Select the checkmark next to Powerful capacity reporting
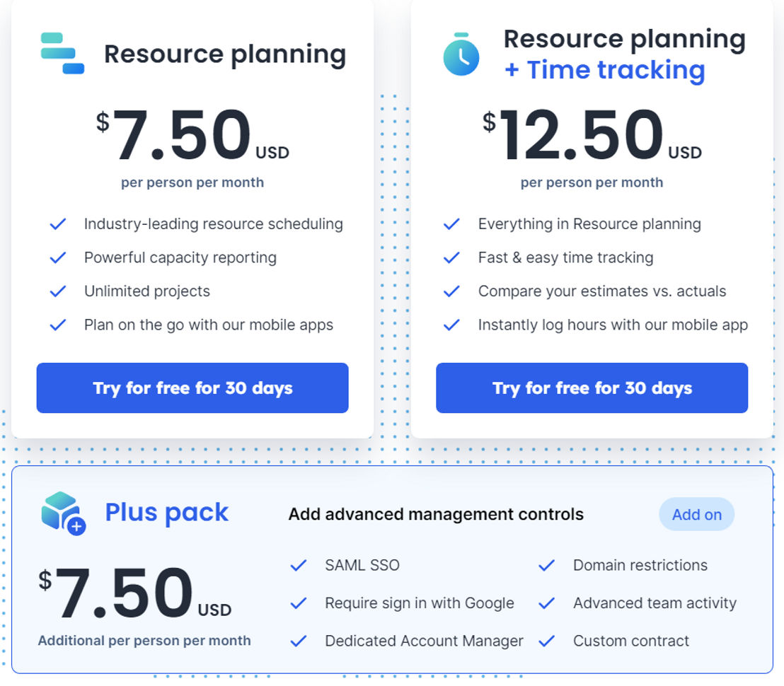Viewport: 784px width, 686px height. pyautogui.click(x=58, y=258)
